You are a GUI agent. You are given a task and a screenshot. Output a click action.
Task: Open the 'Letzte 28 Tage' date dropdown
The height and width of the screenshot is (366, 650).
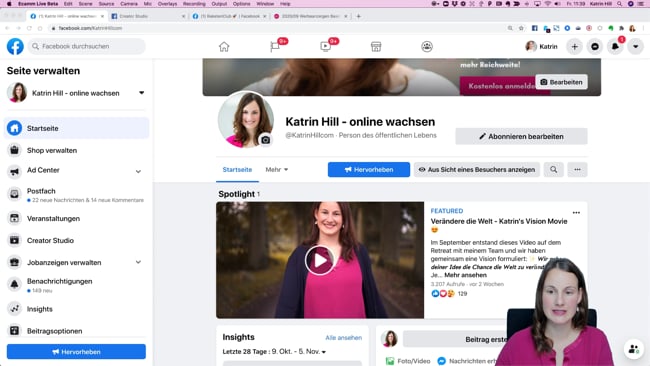[x=274, y=351]
